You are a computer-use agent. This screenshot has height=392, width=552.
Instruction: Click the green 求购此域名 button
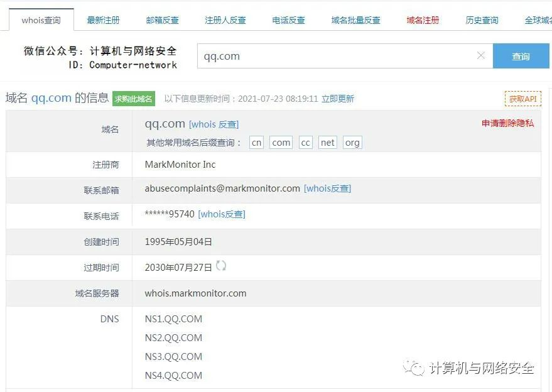[x=133, y=99]
